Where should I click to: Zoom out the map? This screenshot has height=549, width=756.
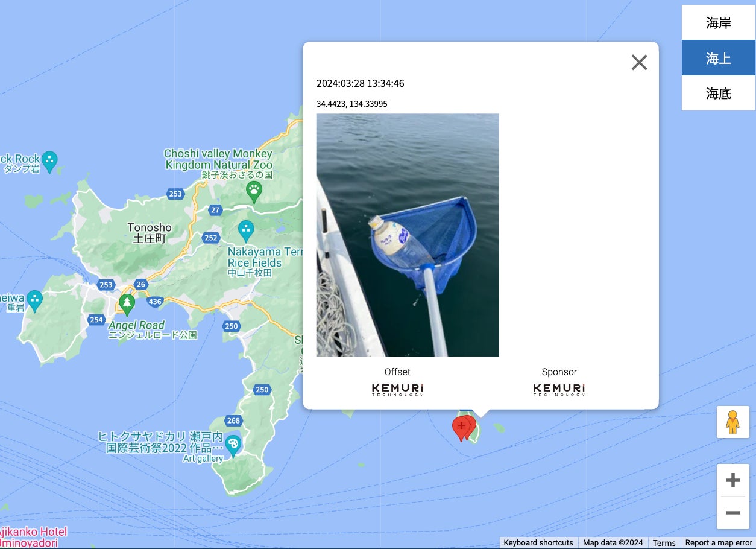tap(732, 513)
